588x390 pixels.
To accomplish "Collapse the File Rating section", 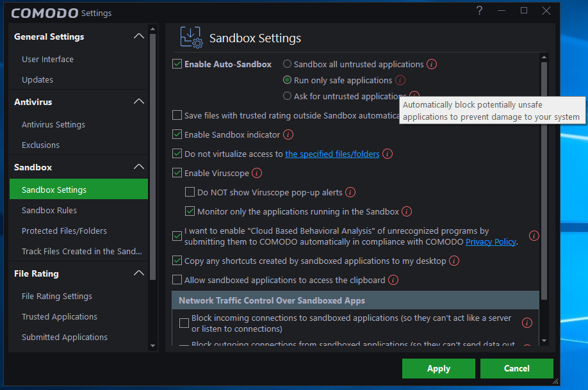I will coord(138,273).
